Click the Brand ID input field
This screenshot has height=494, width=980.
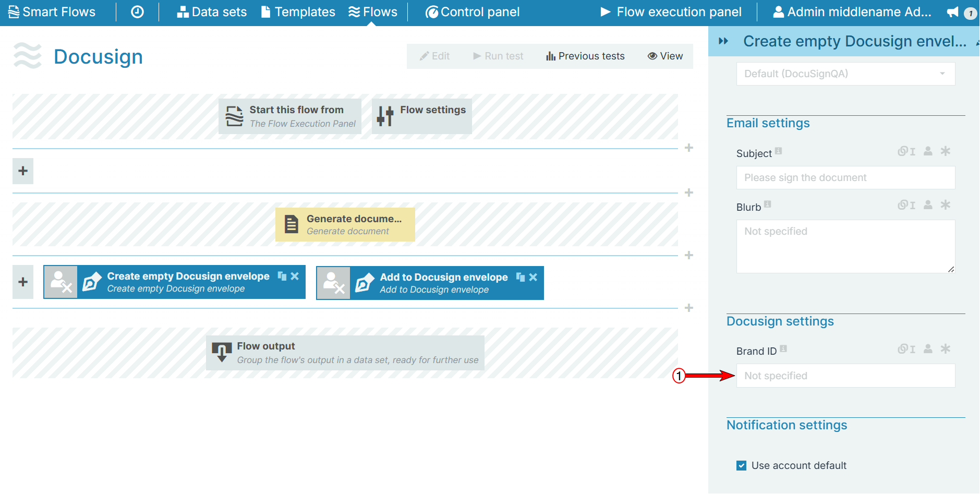click(845, 375)
